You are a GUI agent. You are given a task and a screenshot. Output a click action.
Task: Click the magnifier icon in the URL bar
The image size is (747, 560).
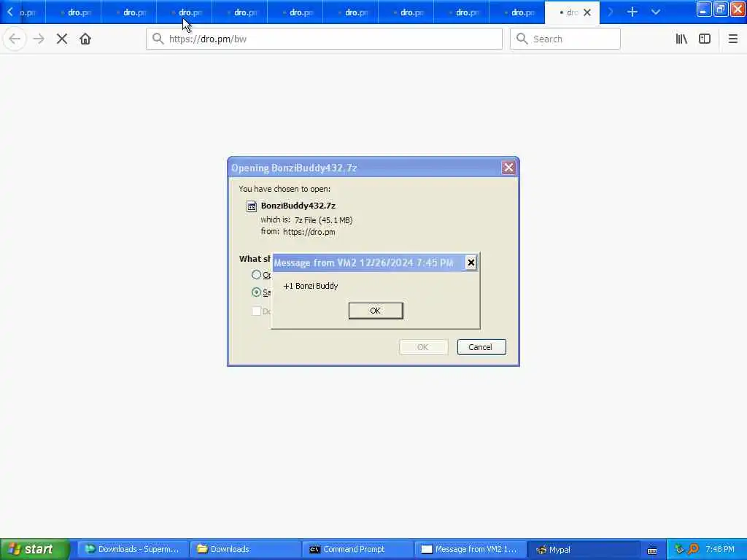pyautogui.click(x=158, y=39)
